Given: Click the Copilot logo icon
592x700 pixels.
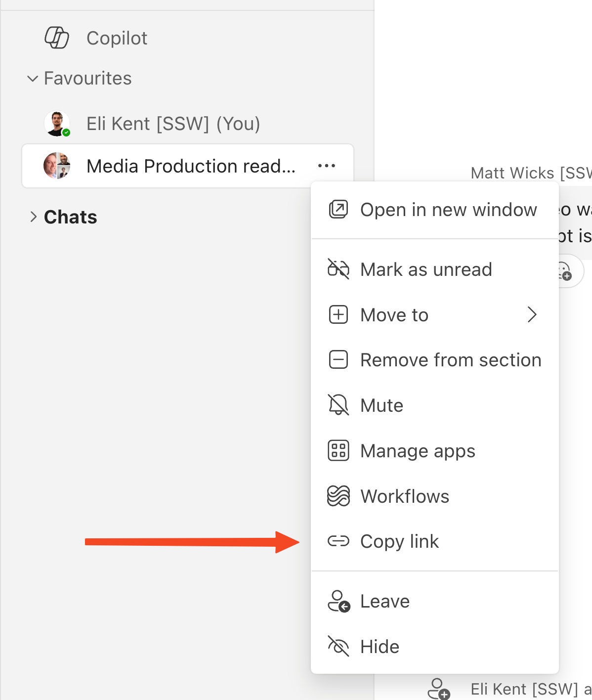Looking at the screenshot, I should point(57,38).
